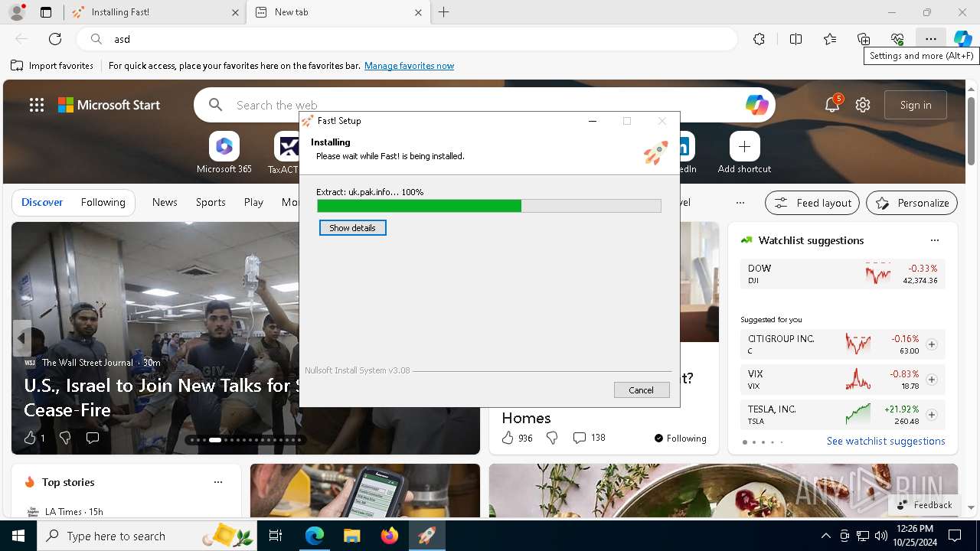
Task: Click Import favorites
Action: [x=52, y=66]
